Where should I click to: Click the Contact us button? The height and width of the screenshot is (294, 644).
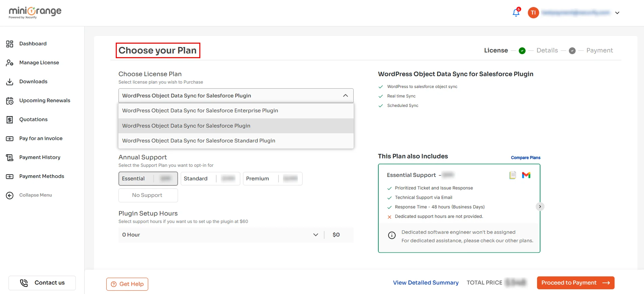[42, 283]
